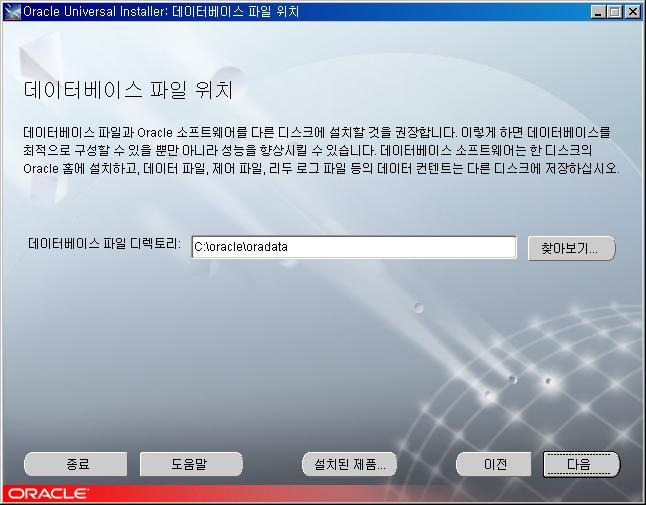Click the description paragraph about Oracle 홈

tap(321, 150)
